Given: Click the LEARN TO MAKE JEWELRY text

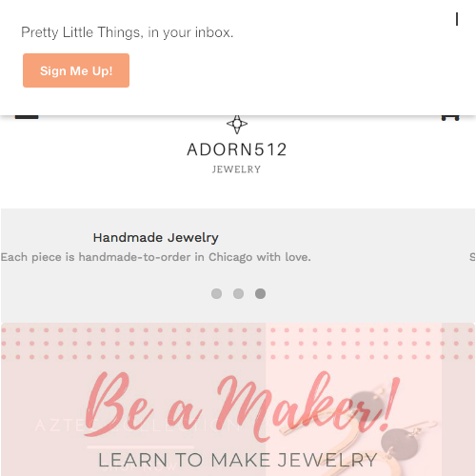Looking at the screenshot, I should click(x=237, y=460).
